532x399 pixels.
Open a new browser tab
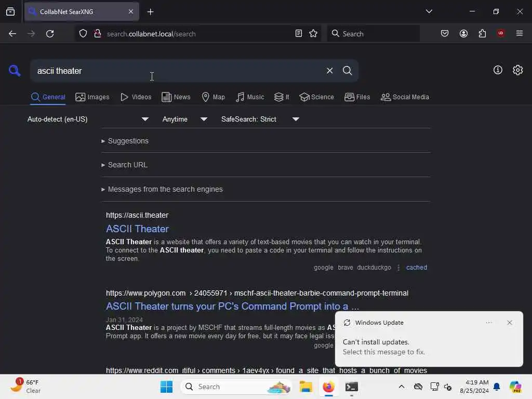[150, 12]
